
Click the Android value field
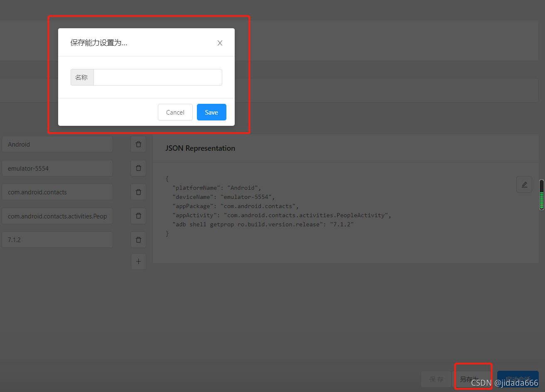pyautogui.click(x=57, y=144)
